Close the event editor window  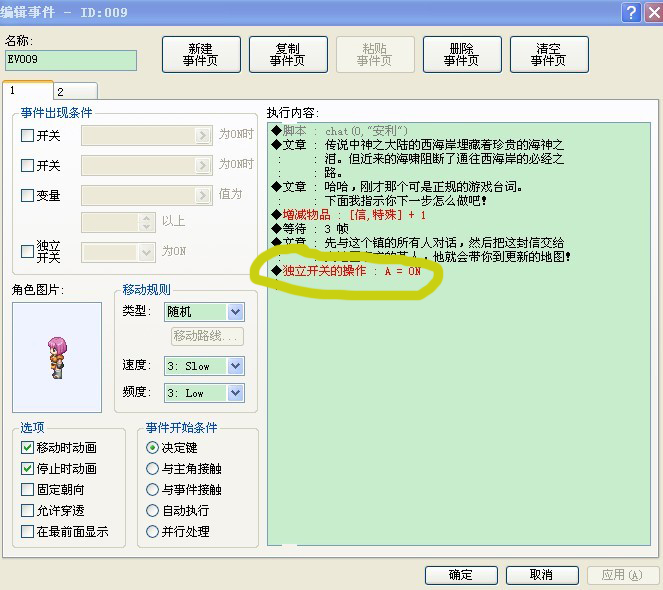click(654, 13)
